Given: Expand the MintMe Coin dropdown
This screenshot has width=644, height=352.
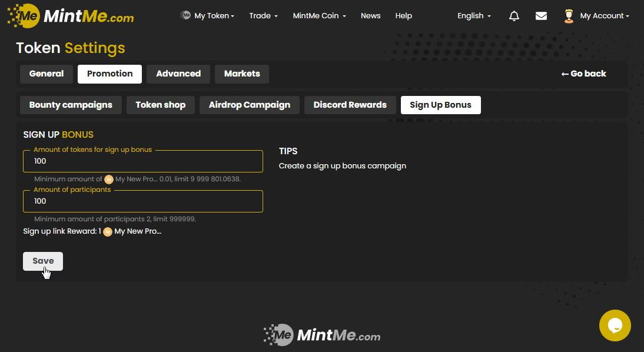Looking at the screenshot, I should click(319, 16).
